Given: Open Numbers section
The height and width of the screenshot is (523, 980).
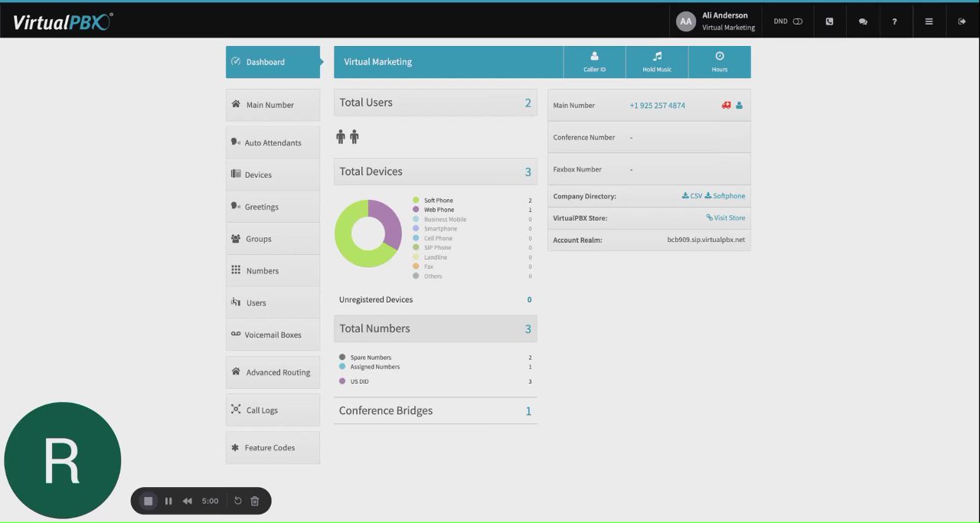Looking at the screenshot, I should (273, 271).
